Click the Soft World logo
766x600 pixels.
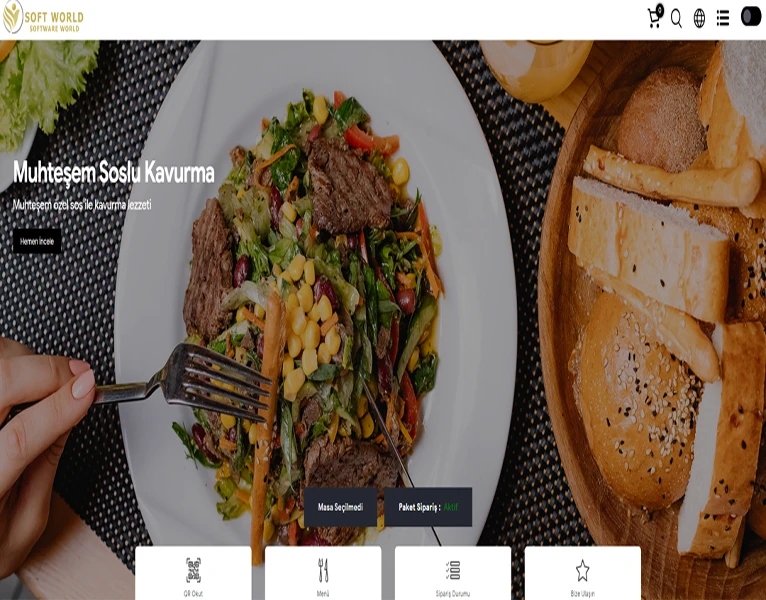pos(43,18)
